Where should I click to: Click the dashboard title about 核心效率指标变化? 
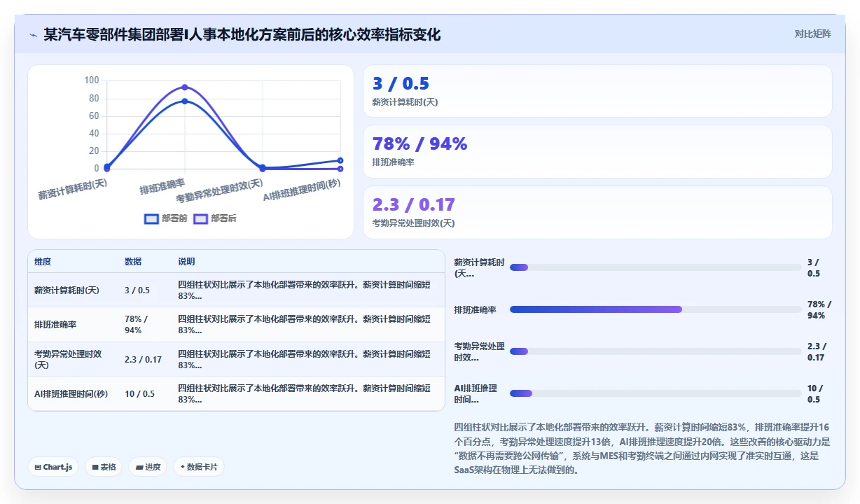point(242,35)
